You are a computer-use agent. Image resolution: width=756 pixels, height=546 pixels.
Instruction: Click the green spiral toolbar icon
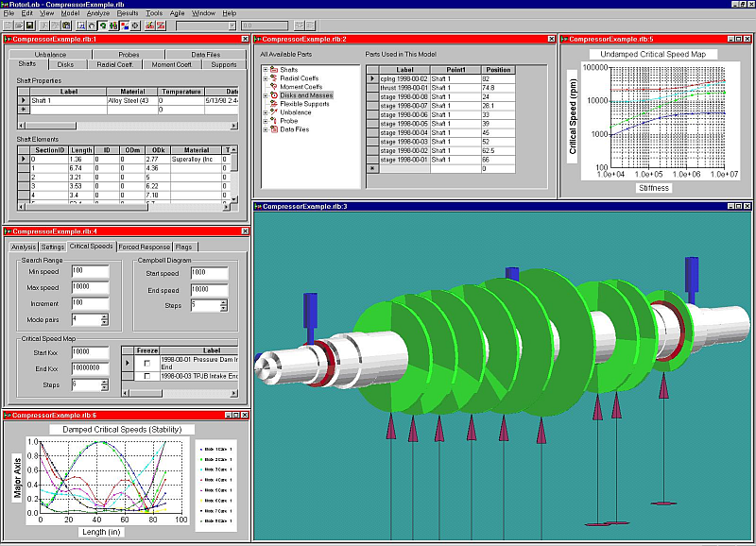[102, 26]
